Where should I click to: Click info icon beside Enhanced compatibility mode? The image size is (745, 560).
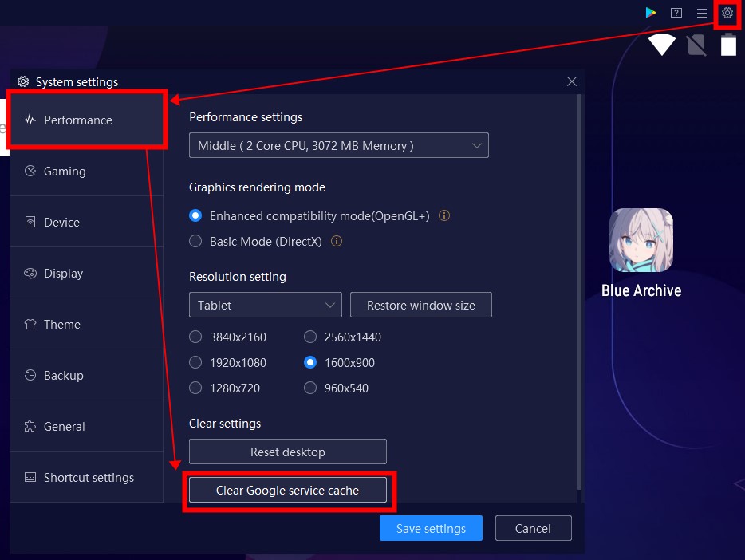pyautogui.click(x=445, y=216)
